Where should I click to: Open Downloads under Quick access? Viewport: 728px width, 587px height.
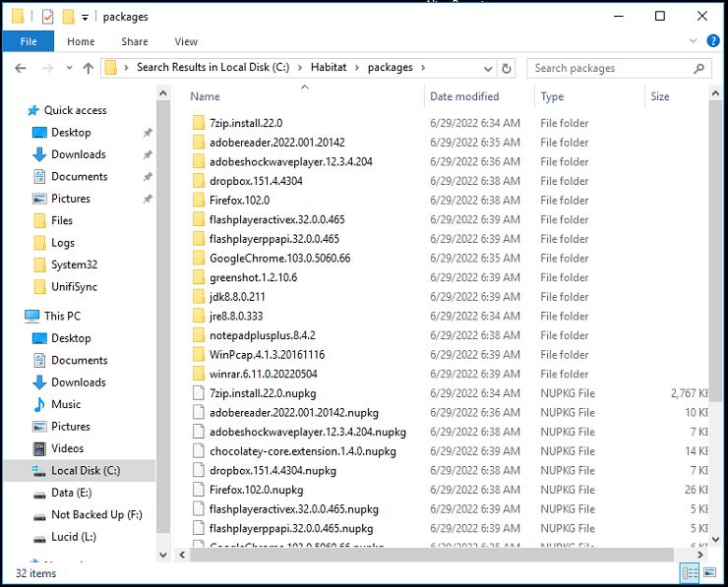pos(79,154)
